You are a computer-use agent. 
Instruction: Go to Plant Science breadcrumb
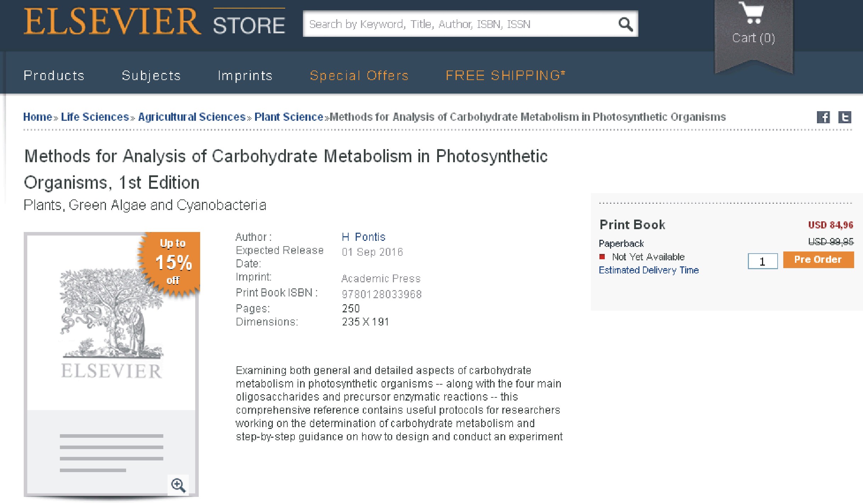click(x=289, y=117)
